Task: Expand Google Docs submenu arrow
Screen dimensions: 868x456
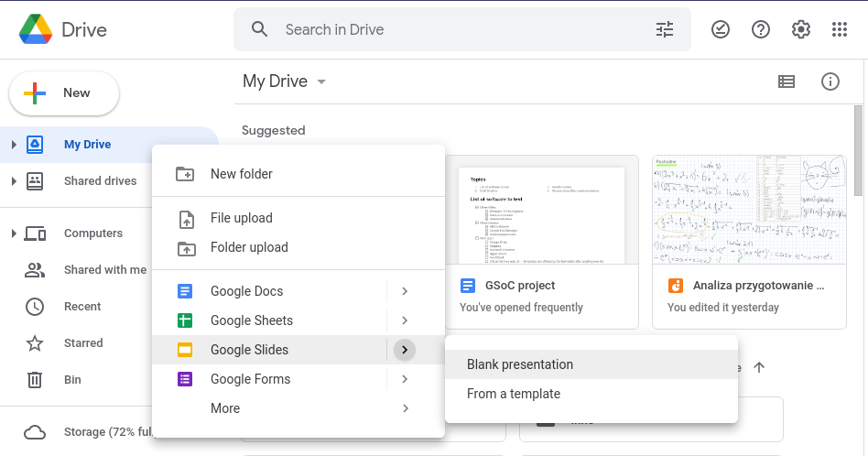Action: [x=405, y=291]
